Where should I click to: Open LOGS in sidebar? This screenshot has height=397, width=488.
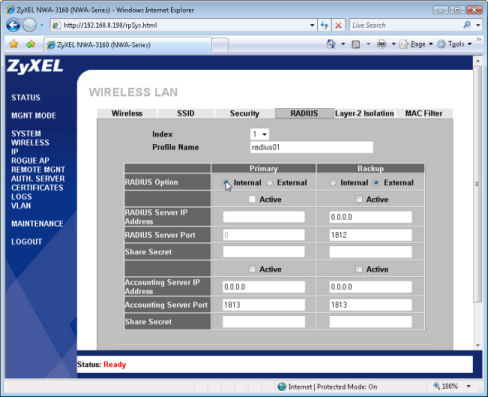coord(22,197)
